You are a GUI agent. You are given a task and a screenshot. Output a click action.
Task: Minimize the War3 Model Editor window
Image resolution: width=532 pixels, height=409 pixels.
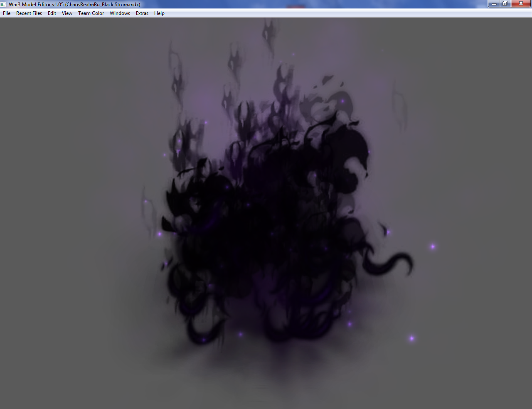click(494, 4)
